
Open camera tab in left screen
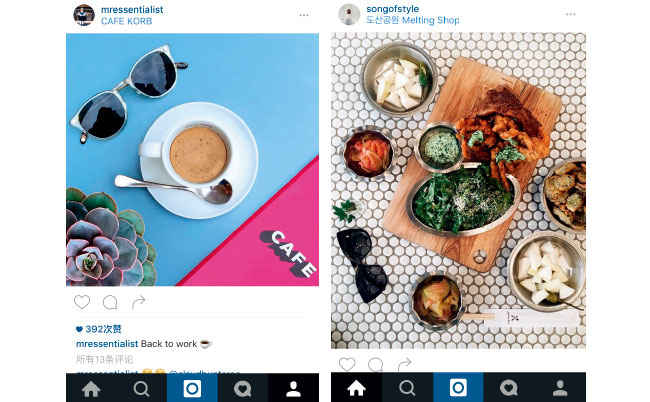(x=192, y=389)
